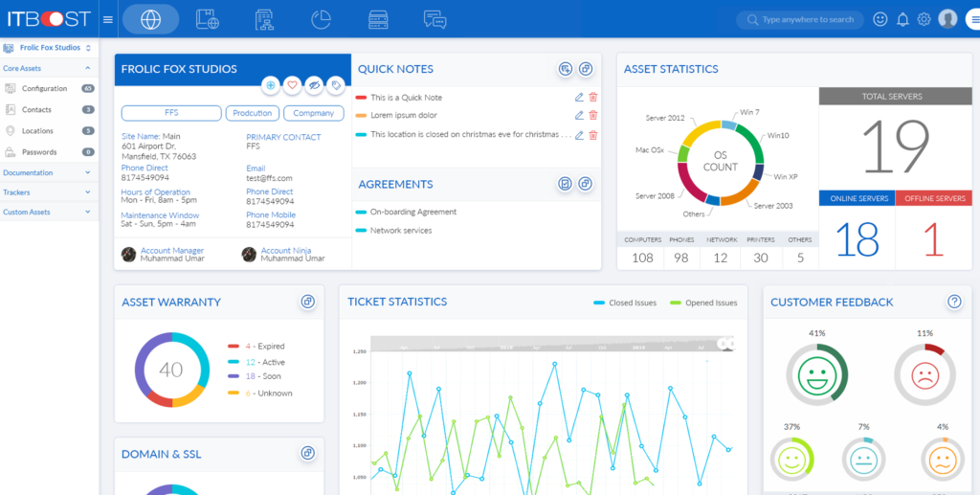The width and height of the screenshot is (980, 495).
Task: Click the Server 2008 donut segment
Action: (x=691, y=185)
